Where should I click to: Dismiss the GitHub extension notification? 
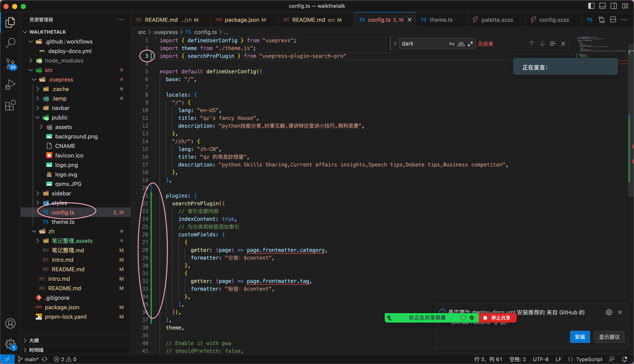coord(620,312)
